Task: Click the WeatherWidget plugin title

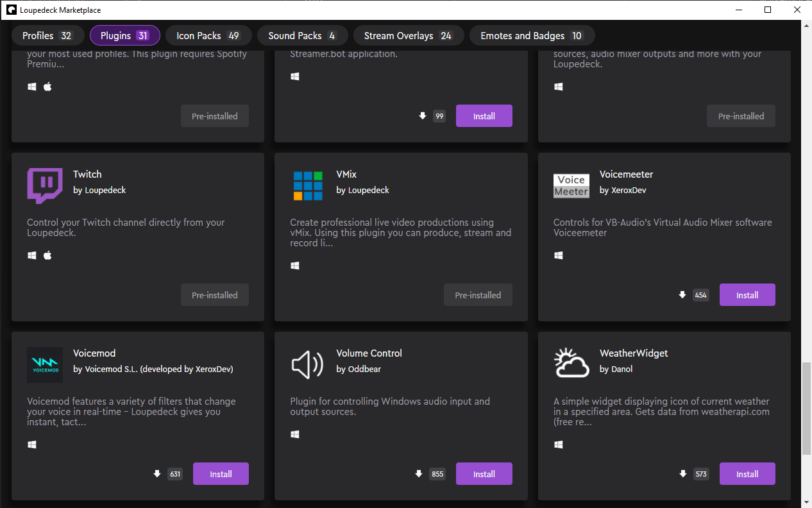Action: 634,353
